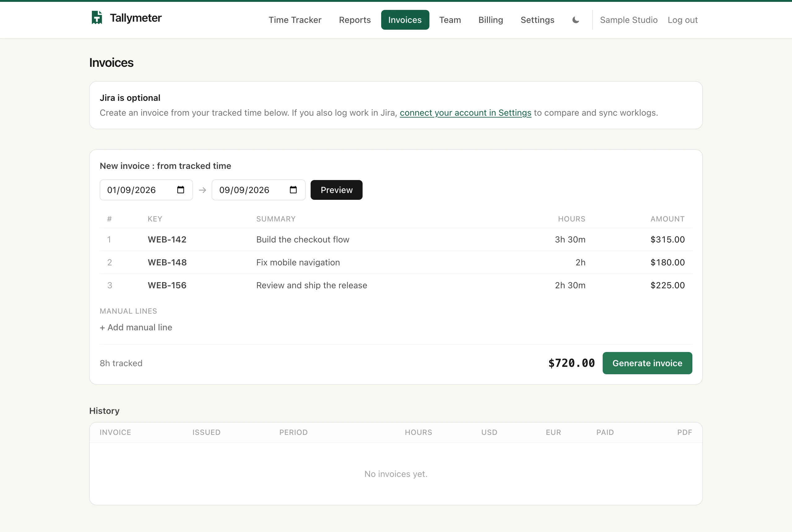Select the Invoices nav tab
This screenshot has height=532, width=792.
click(x=405, y=20)
